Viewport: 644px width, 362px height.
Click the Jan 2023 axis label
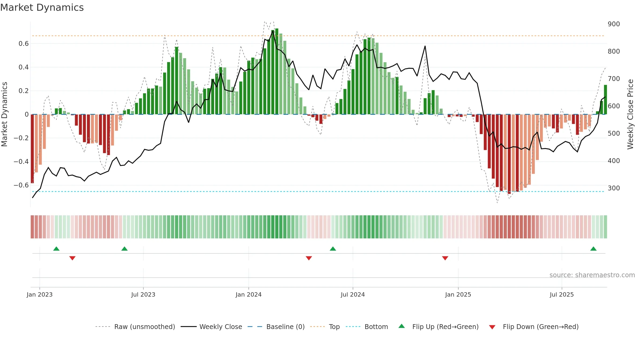pyautogui.click(x=40, y=294)
